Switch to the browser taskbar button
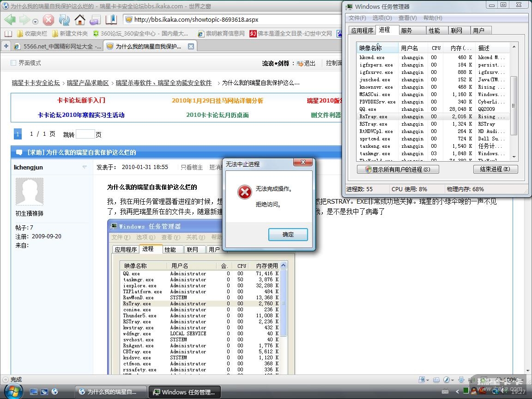This screenshot has width=532, height=399. point(111,392)
